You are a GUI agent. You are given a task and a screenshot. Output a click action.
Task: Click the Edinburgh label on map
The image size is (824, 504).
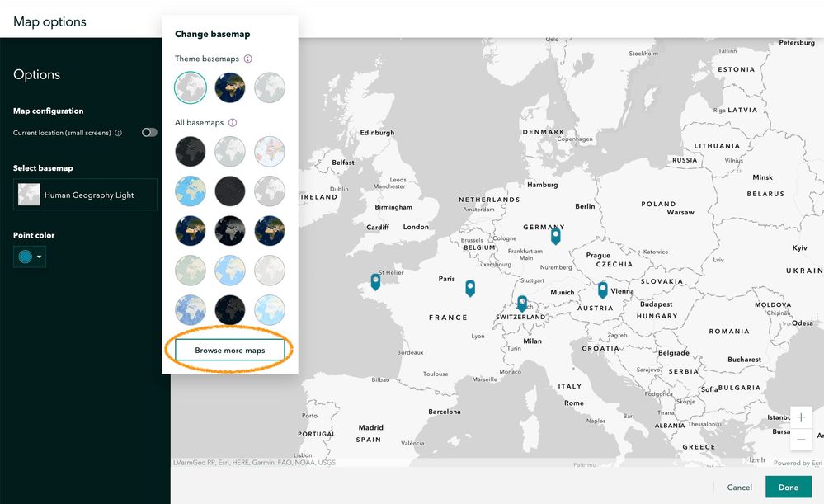[377, 133]
